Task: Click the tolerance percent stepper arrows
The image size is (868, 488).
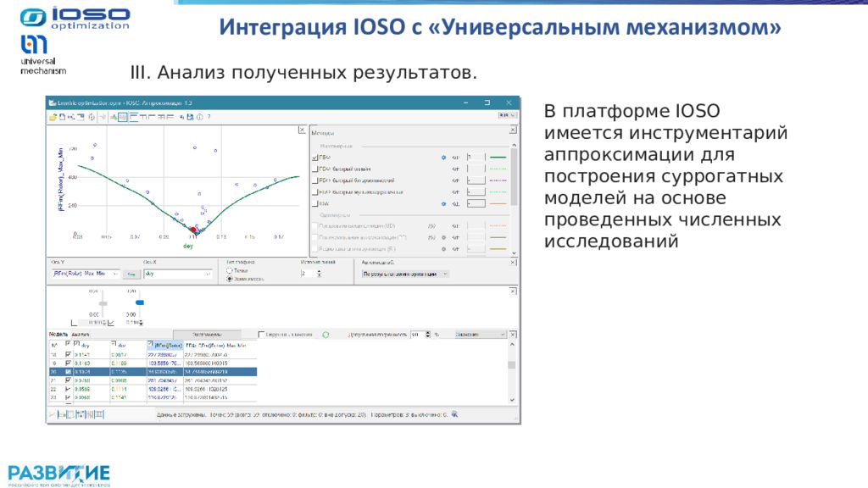Action: tap(428, 335)
